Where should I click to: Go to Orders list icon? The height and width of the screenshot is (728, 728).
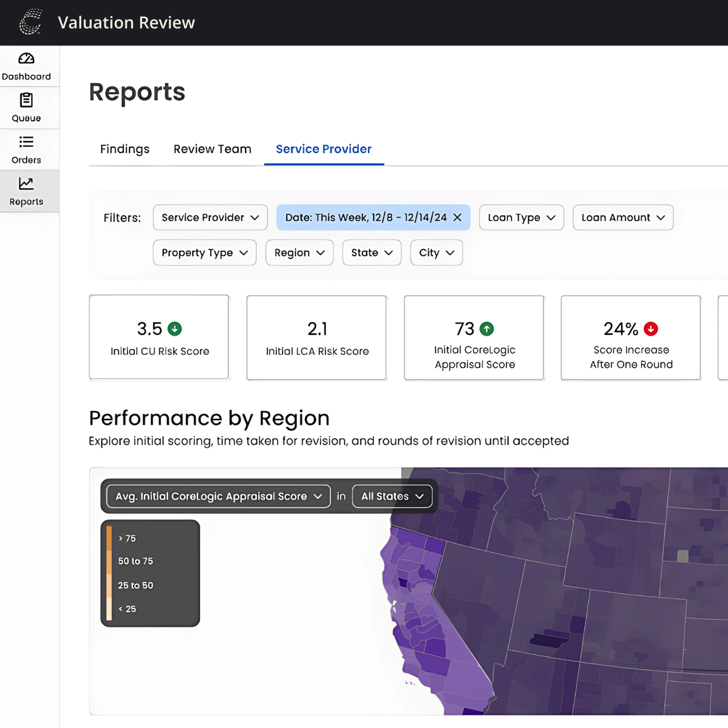pyautogui.click(x=26, y=142)
